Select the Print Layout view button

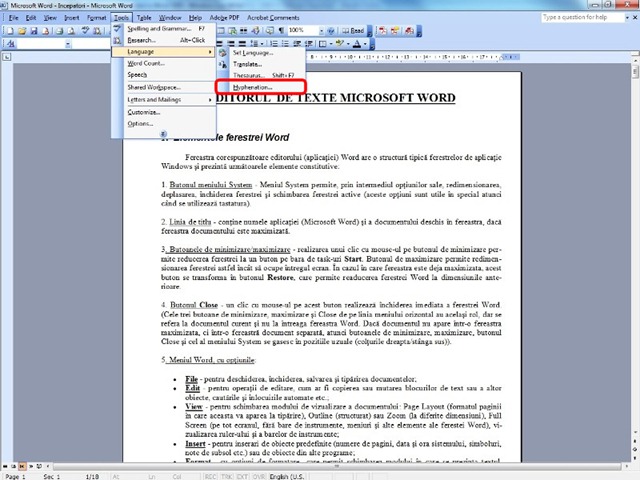22,466
